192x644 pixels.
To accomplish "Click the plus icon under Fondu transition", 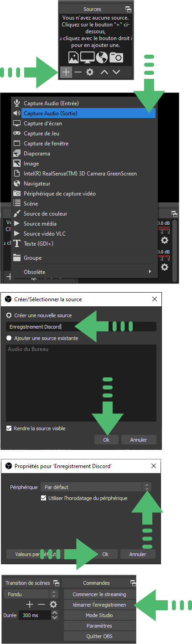I will (x=30, y=604).
